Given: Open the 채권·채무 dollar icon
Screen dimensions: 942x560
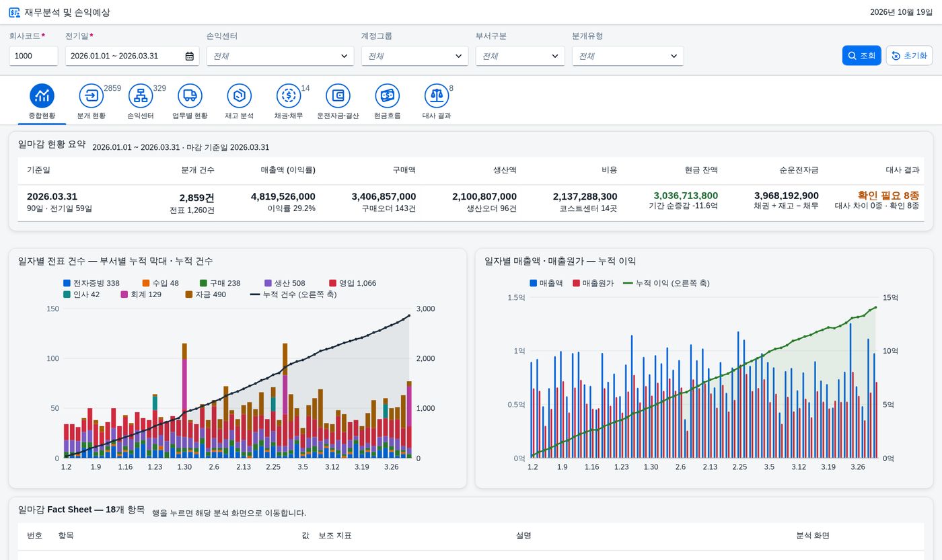Looking at the screenshot, I should pyautogui.click(x=289, y=96).
